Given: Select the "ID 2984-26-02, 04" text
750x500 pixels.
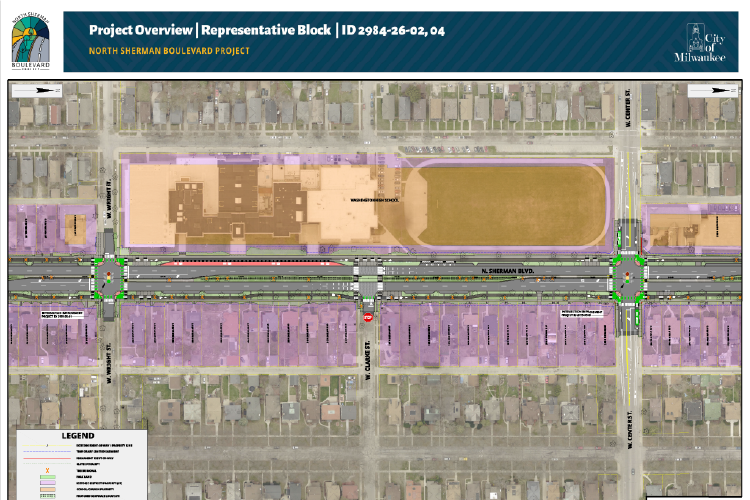Looking at the screenshot, I should (393, 31).
